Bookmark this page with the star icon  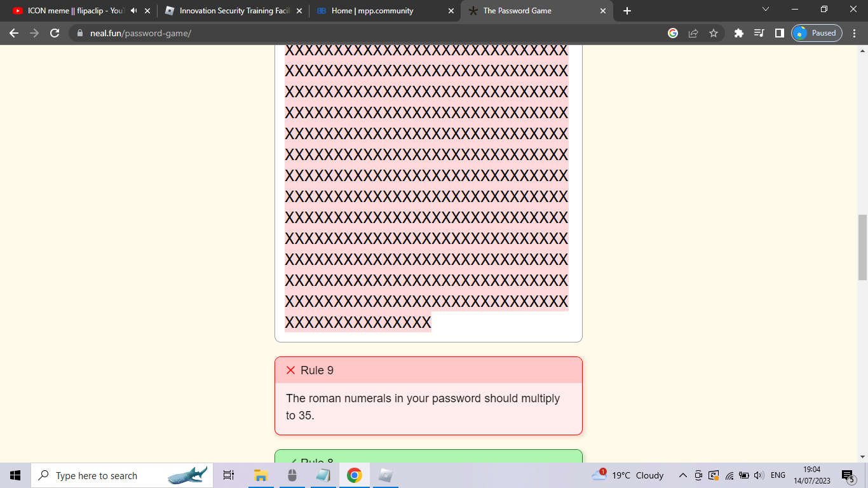714,33
